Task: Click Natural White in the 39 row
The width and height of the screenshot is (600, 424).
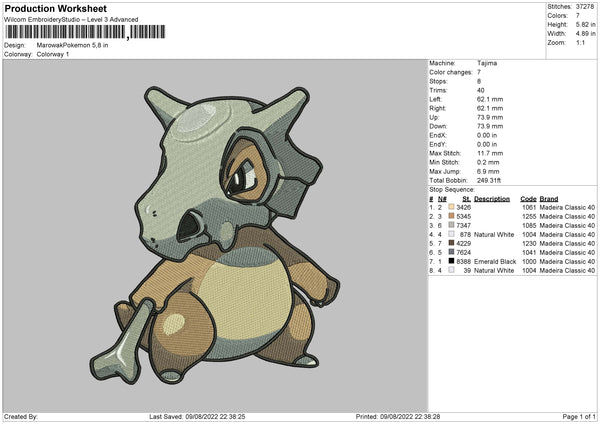Action: 494,270
